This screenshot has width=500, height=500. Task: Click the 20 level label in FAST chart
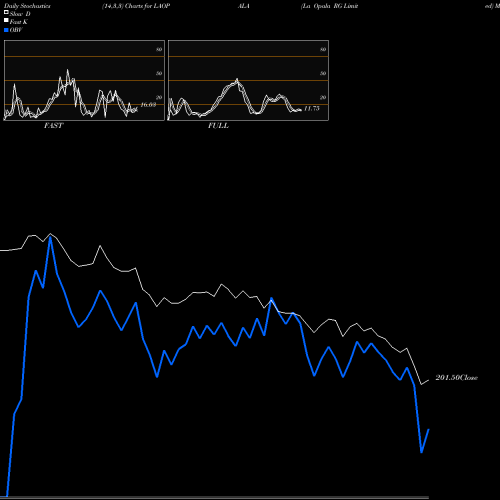(x=159, y=97)
